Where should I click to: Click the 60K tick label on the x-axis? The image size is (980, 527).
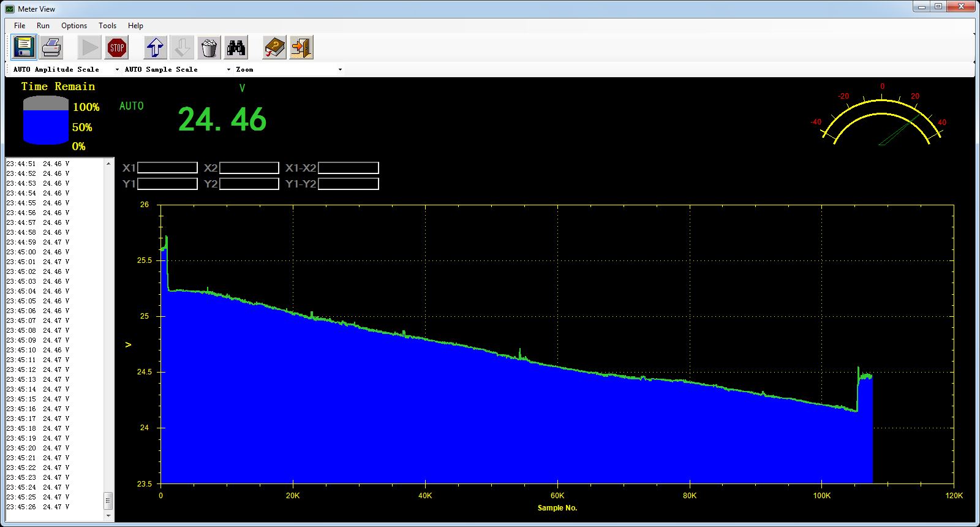tap(557, 496)
